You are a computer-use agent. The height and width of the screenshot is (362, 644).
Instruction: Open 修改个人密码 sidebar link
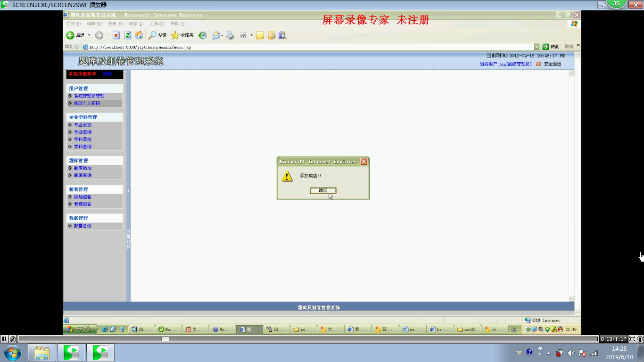click(87, 103)
